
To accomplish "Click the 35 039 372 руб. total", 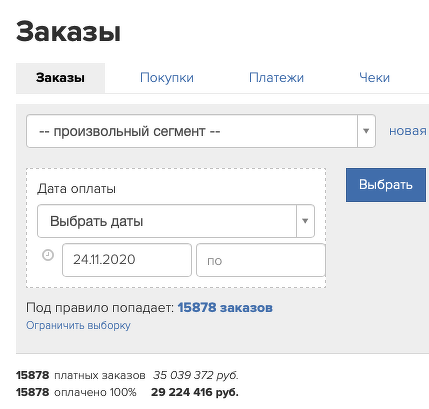I will (196, 375).
